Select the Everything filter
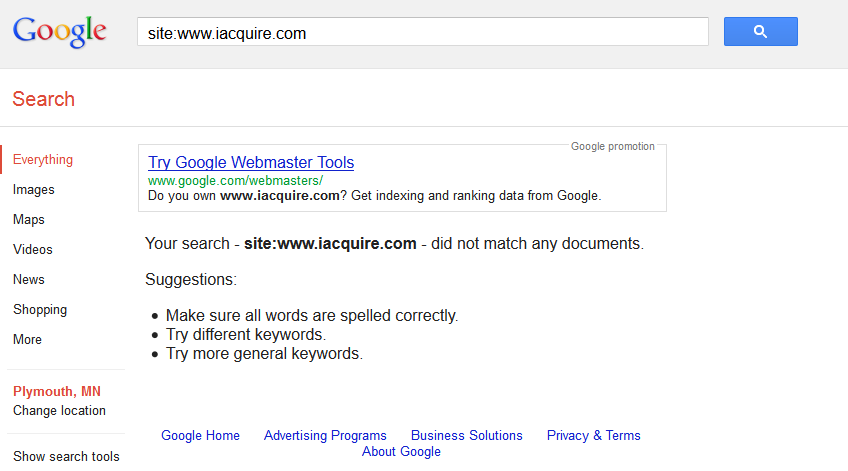The width and height of the screenshot is (848, 471). (43, 160)
